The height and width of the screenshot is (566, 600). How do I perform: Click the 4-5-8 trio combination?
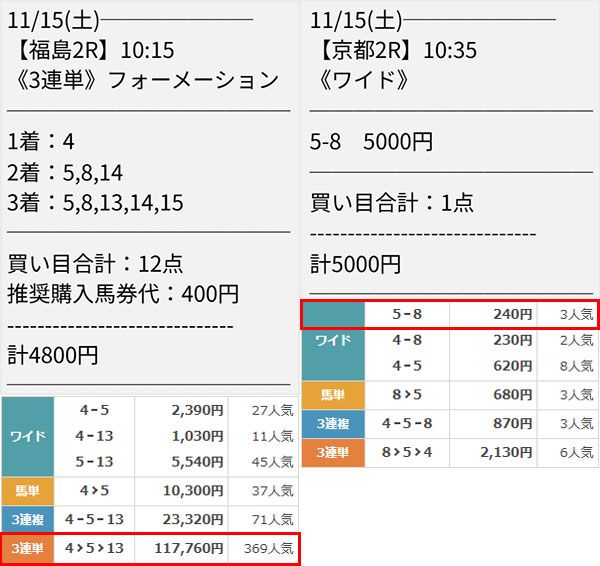407,423
